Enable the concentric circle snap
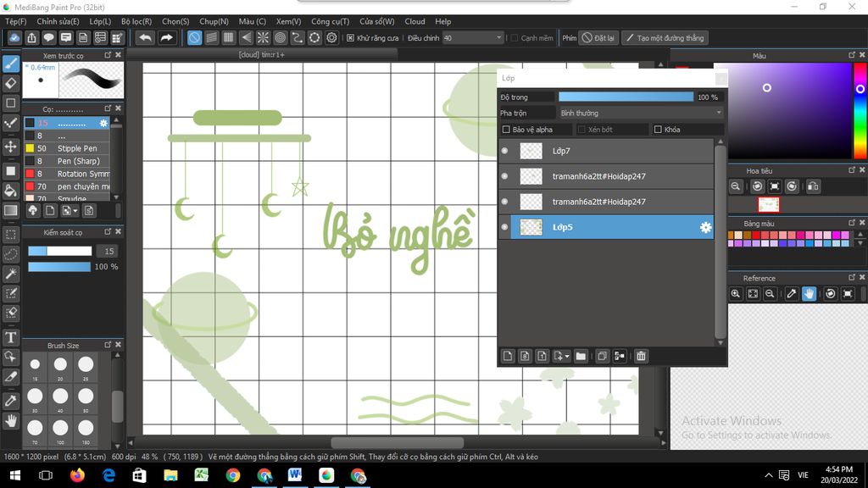 click(x=280, y=37)
